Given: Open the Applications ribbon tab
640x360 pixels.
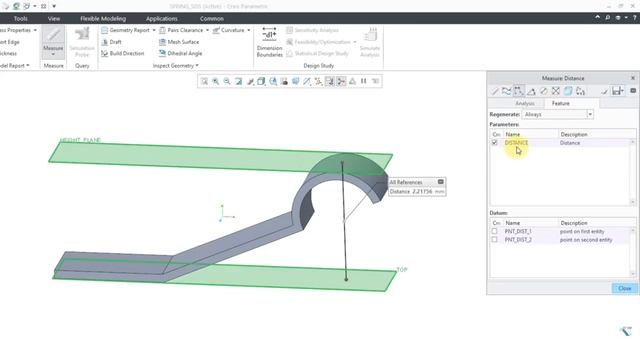Looking at the screenshot, I should pos(162,19).
